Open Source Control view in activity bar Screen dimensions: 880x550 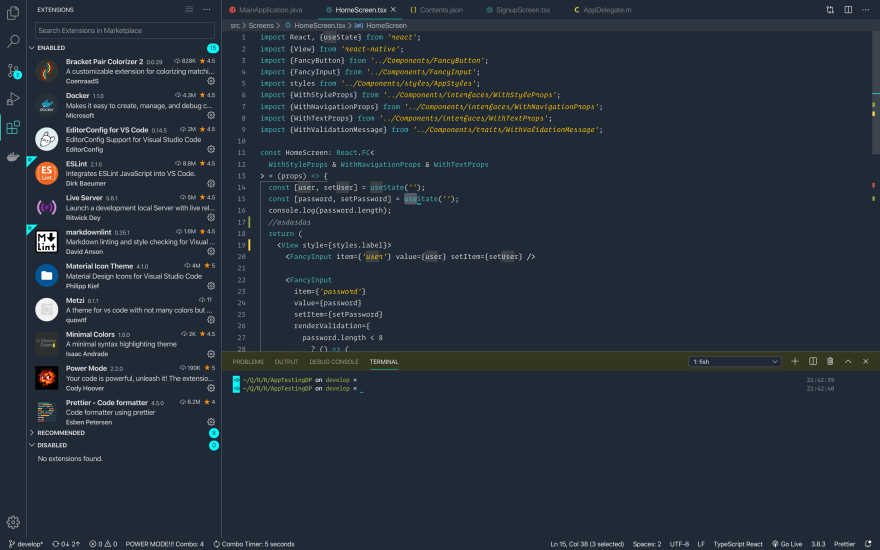(13, 71)
